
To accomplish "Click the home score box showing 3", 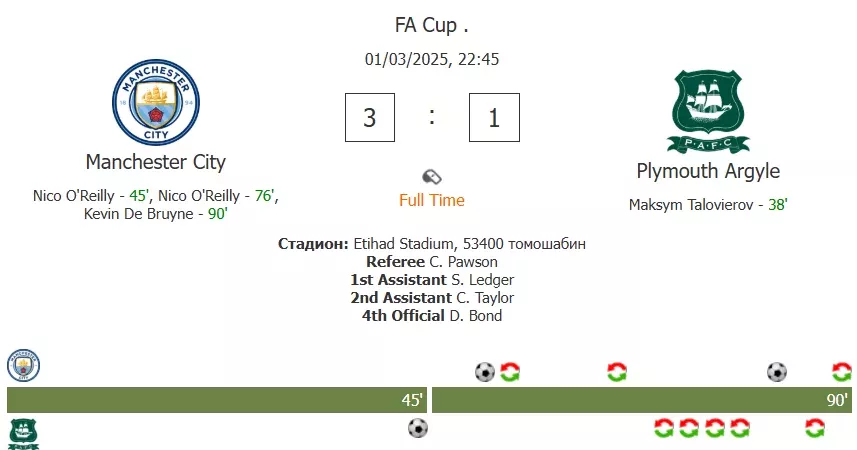I will 370,118.
